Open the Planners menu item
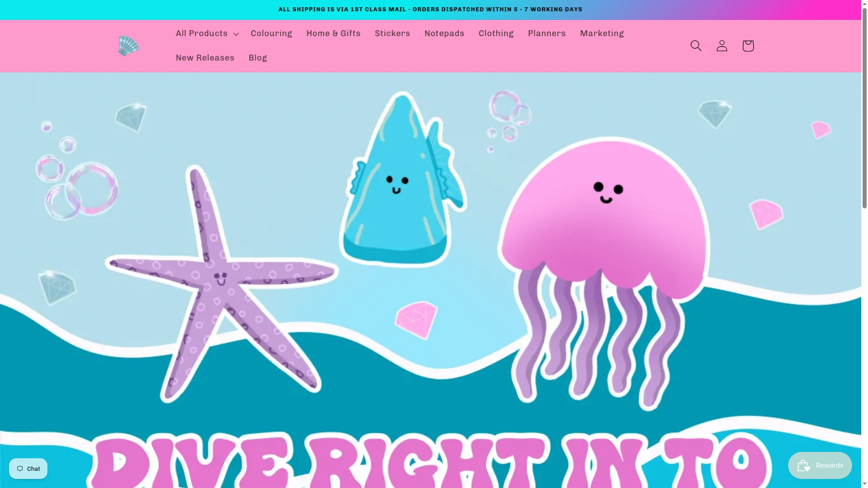The width and height of the screenshot is (868, 488). [547, 33]
